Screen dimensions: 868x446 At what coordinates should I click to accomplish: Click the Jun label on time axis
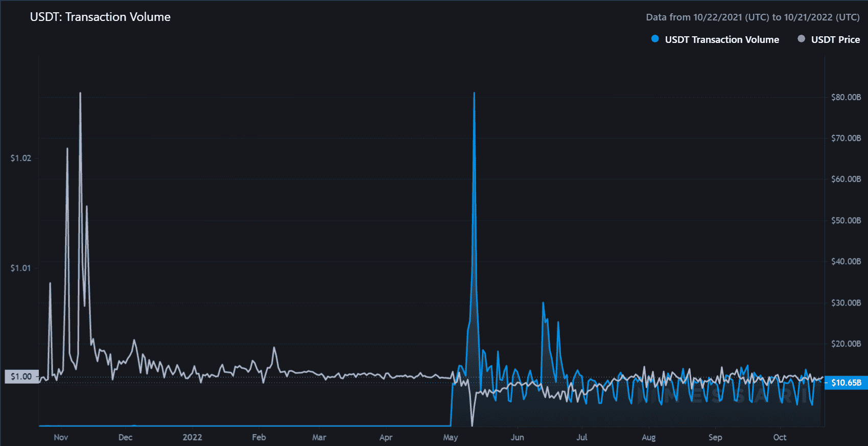point(518,437)
